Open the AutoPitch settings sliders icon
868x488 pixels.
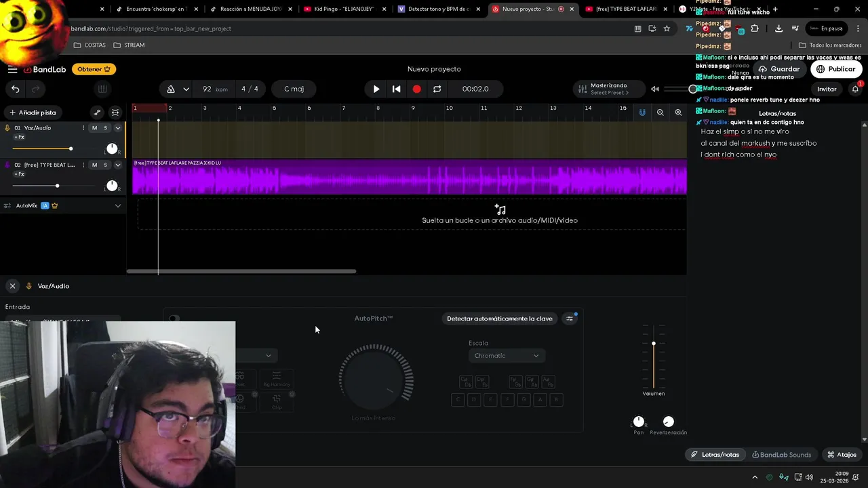pyautogui.click(x=570, y=319)
